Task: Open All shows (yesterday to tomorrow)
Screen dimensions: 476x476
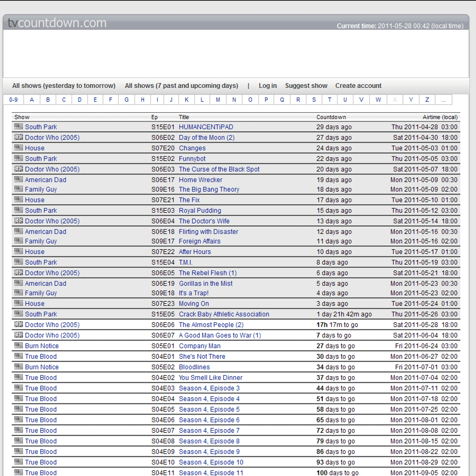Action: 64,86
